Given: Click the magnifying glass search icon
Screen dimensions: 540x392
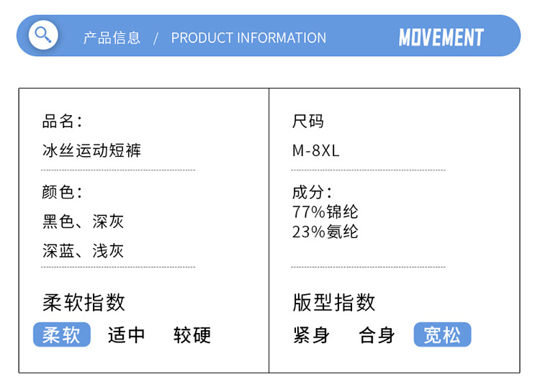Looking at the screenshot, I should point(43,35).
